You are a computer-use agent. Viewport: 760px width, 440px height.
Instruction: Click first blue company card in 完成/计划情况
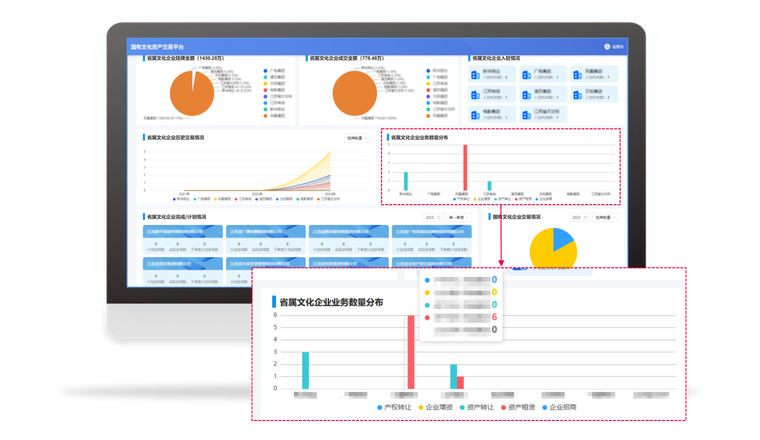(x=174, y=230)
